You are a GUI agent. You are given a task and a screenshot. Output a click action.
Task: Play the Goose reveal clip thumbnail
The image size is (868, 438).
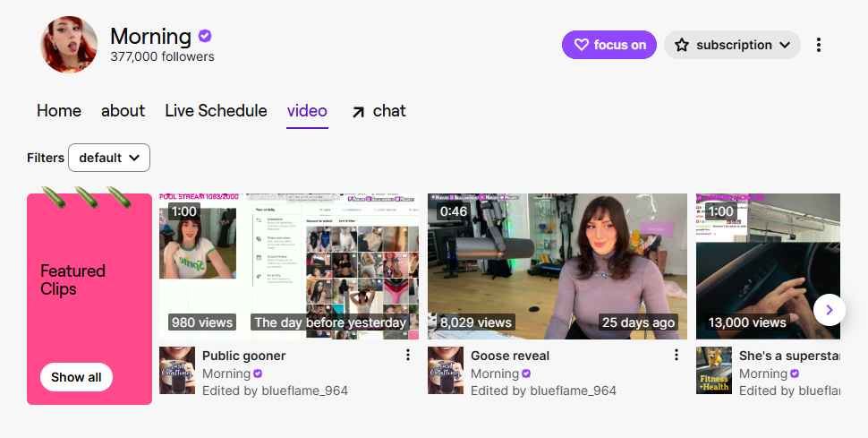pos(557,266)
